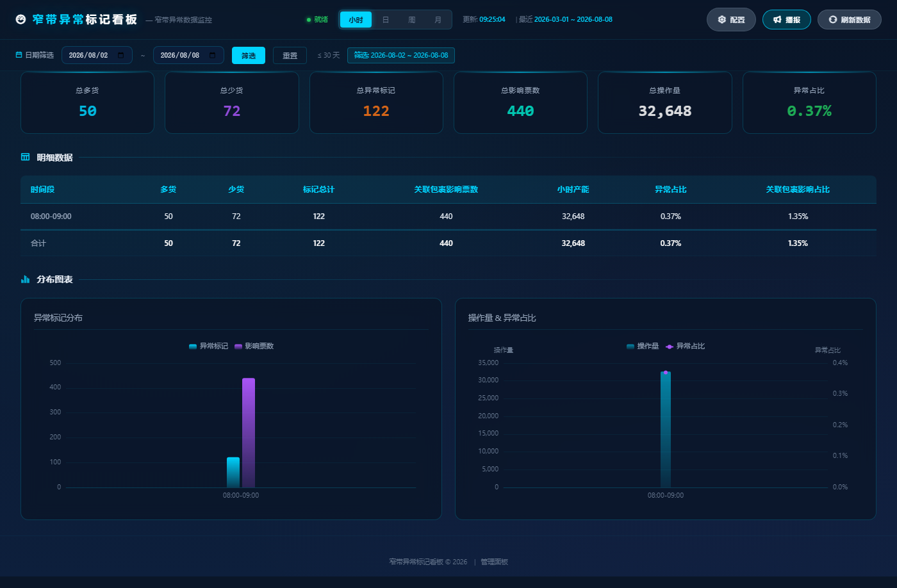The width and height of the screenshot is (897, 588).
Task: Click the 窄带异常标记看板 title
Action: coord(85,20)
